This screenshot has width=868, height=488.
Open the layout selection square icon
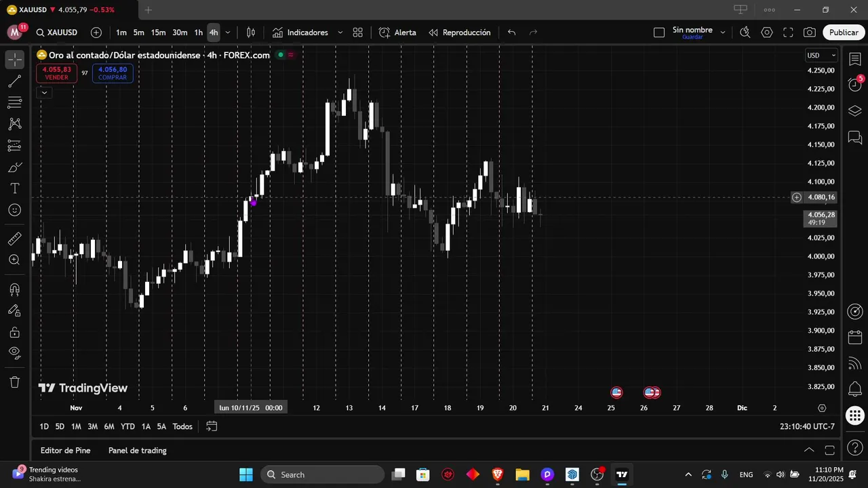(659, 33)
